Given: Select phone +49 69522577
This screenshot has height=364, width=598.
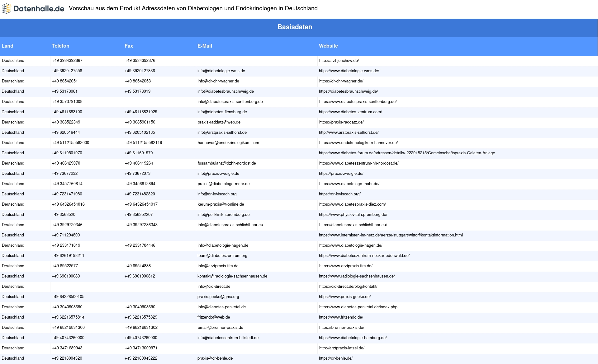Looking at the screenshot, I should [65, 266].
